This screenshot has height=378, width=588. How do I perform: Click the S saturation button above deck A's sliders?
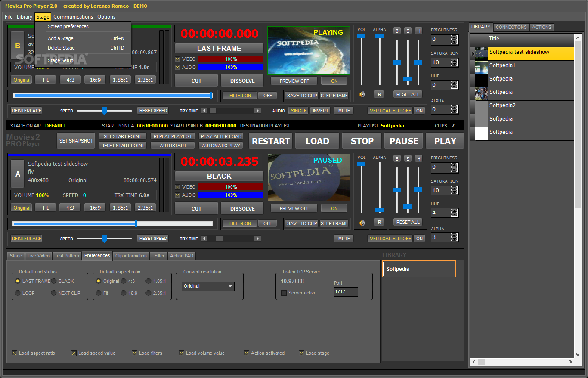point(408,159)
